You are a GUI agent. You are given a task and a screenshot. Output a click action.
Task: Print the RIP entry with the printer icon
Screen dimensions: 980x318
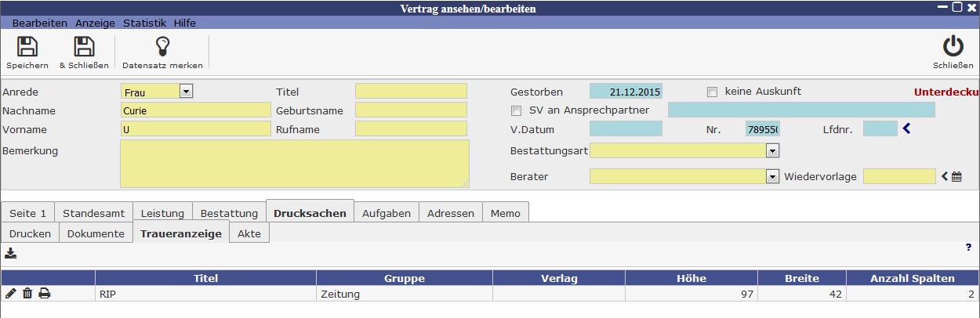point(45,294)
